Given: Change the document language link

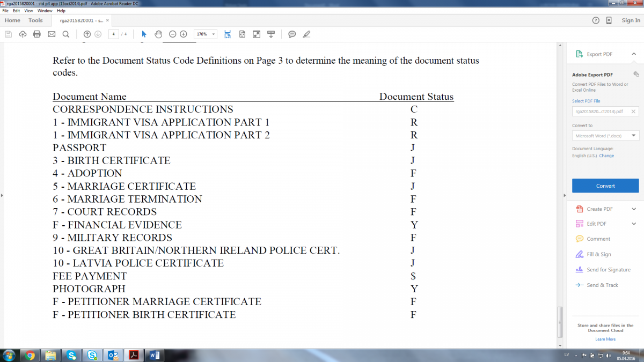Looking at the screenshot, I should coord(606,156).
